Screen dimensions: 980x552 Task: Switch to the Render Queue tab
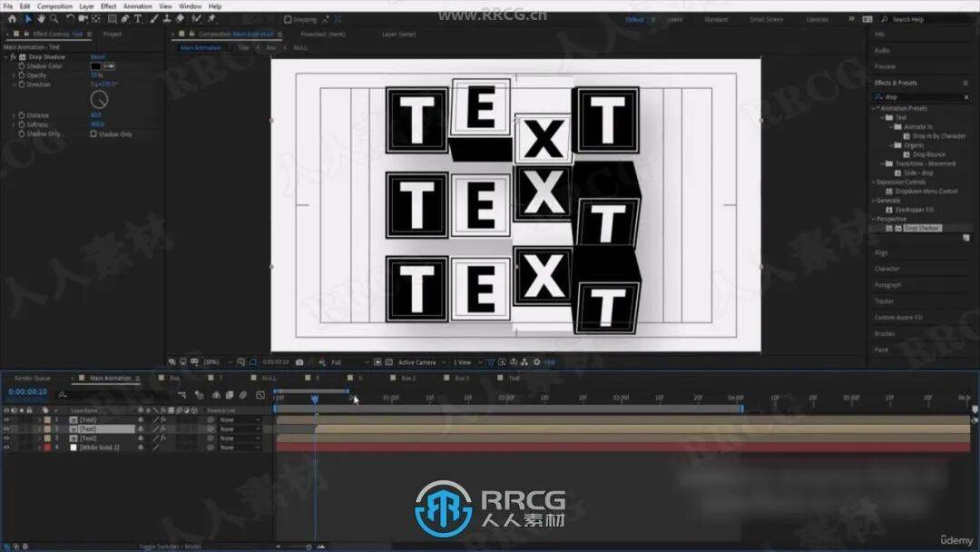click(32, 378)
